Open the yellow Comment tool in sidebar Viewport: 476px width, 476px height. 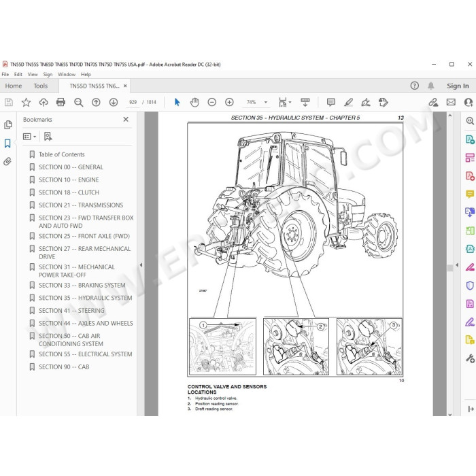click(470, 194)
